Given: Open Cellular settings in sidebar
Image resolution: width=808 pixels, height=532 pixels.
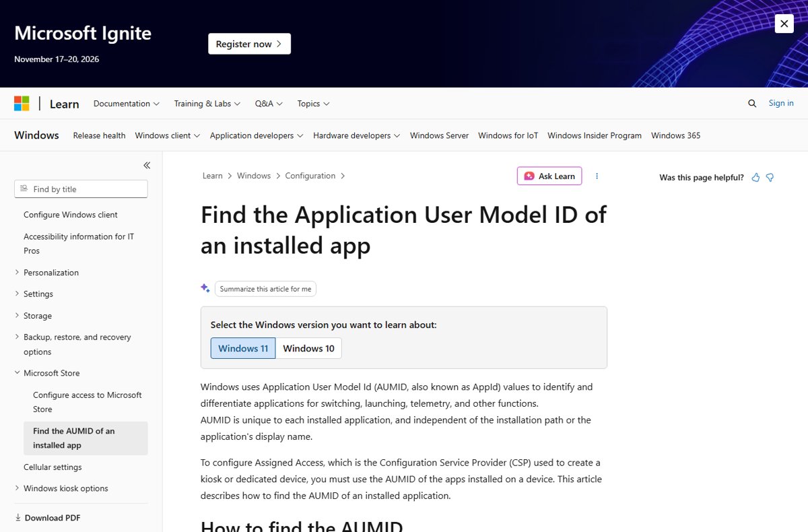Looking at the screenshot, I should coord(53,467).
